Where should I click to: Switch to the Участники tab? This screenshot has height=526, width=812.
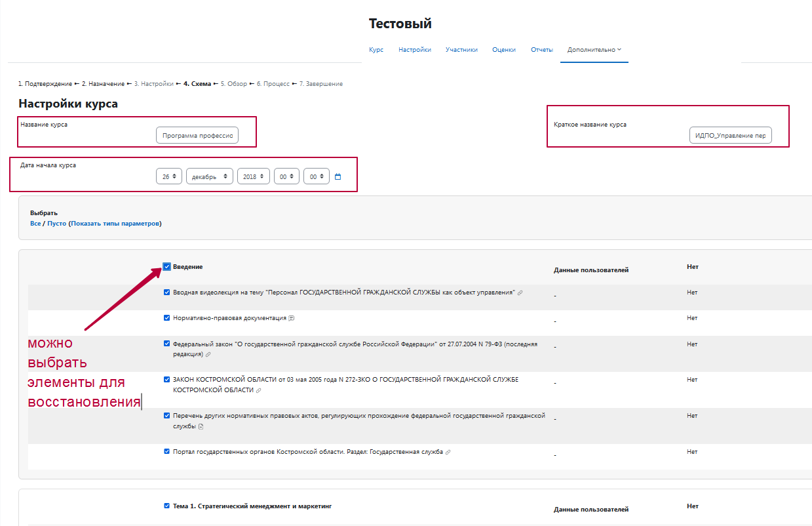pyautogui.click(x=461, y=50)
